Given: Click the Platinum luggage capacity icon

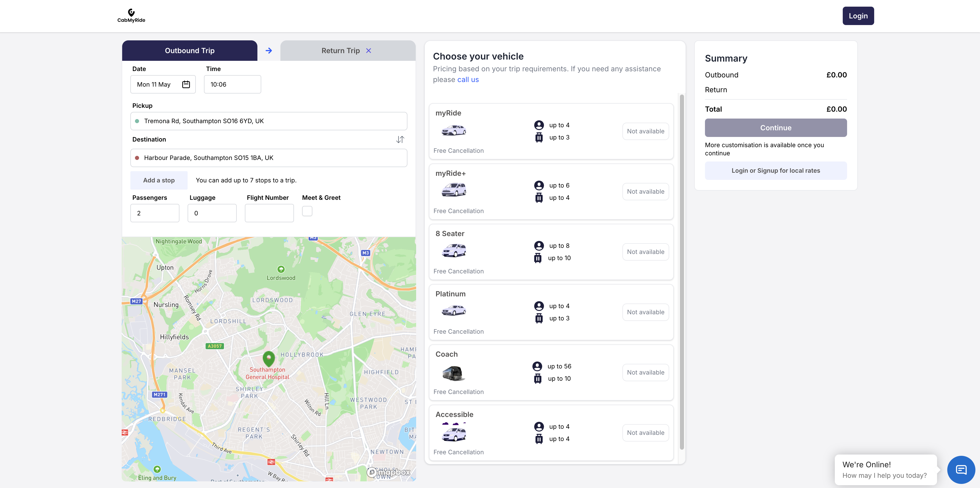Looking at the screenshot, I should 539,318.
